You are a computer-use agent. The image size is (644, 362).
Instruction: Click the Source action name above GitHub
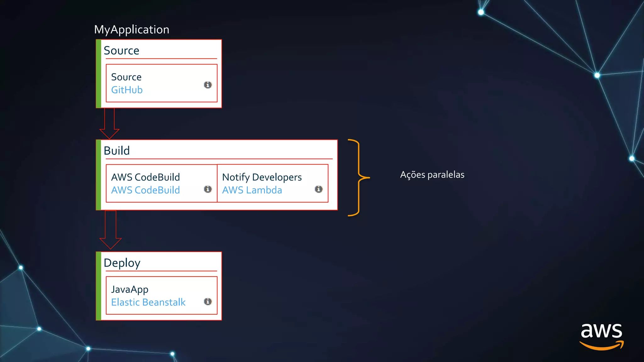tap(126, 77)
